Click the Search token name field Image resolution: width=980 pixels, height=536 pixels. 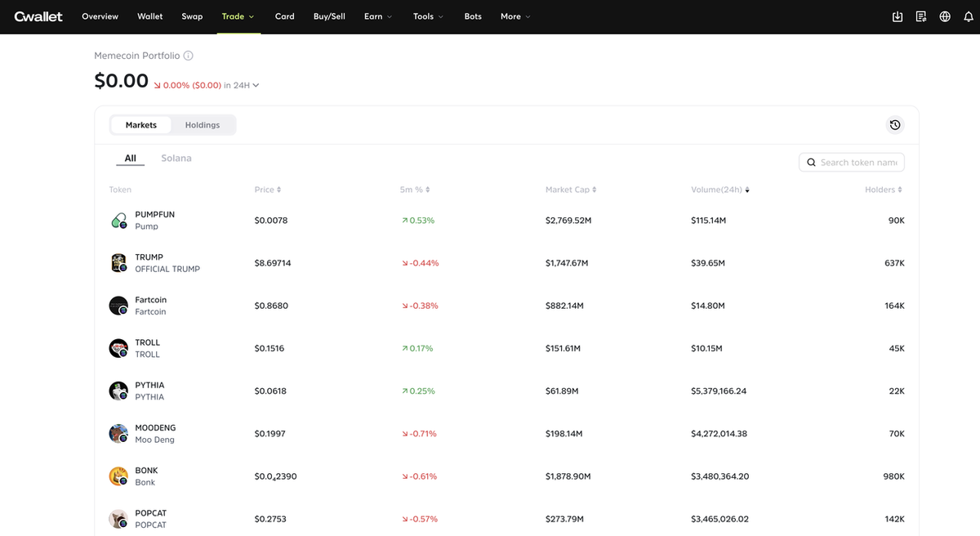pos(852,163)
